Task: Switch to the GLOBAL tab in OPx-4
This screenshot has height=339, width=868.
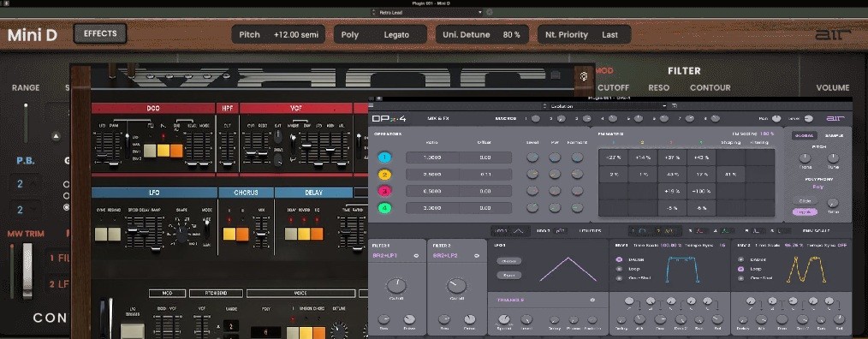Action: point(805,136)
